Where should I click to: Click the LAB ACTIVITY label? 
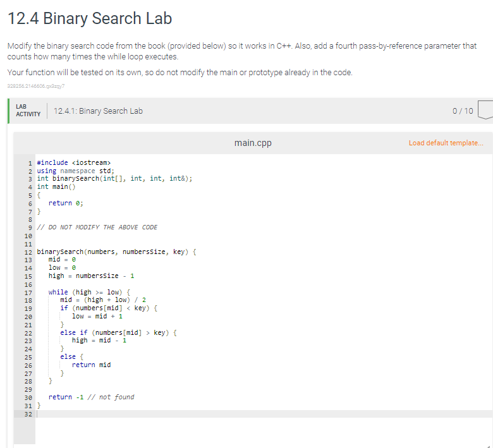[28, 111]
